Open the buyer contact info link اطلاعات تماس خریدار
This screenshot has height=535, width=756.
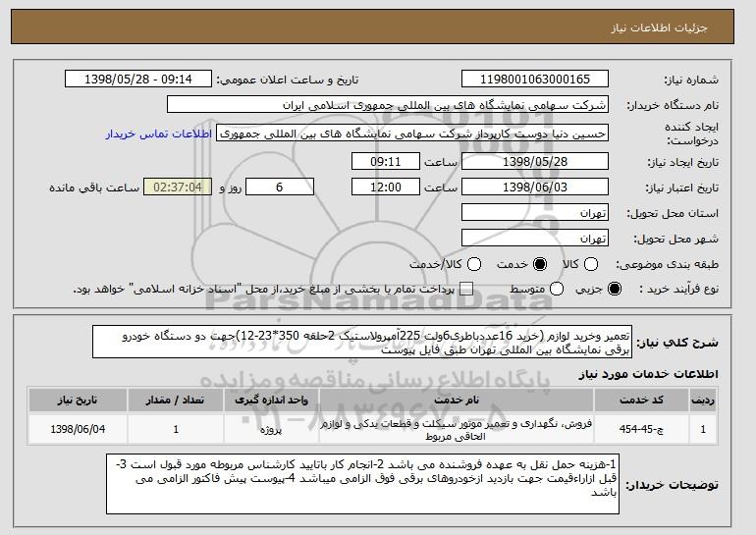(x=159, y=134)
